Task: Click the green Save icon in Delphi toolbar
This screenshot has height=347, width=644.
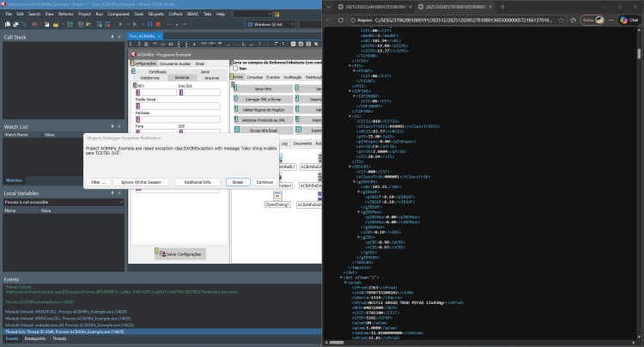Action: point(70,24)
